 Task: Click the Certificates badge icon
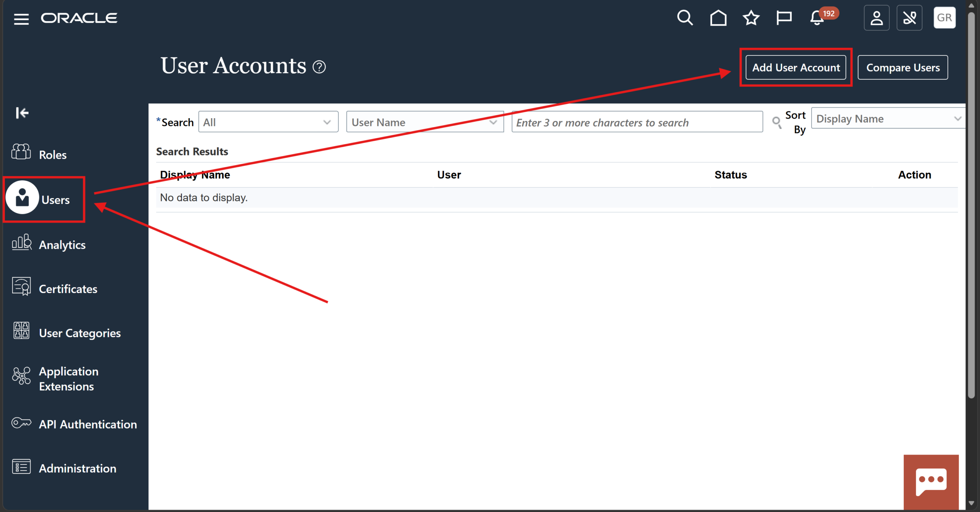coord(21,286)
